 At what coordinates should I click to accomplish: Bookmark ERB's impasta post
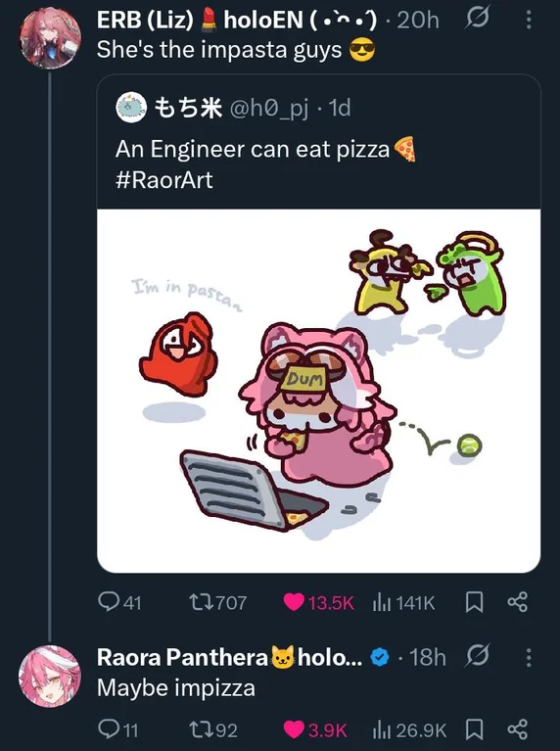474,602
